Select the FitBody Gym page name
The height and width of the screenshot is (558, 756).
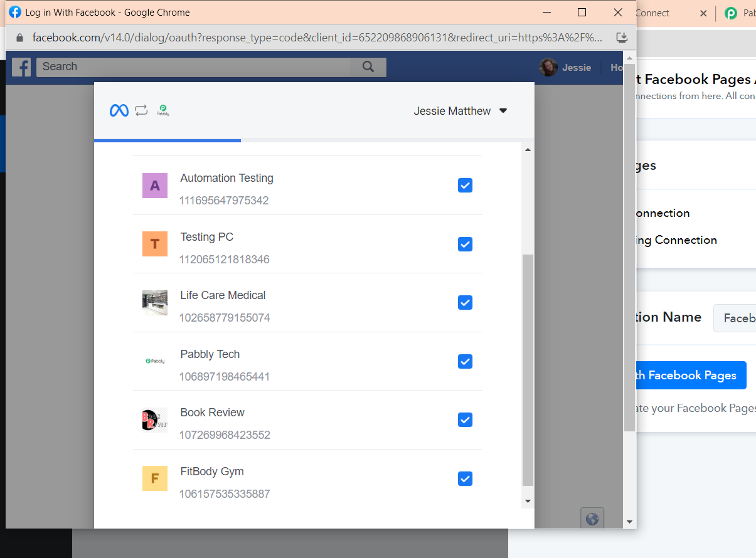pos(211,471)
